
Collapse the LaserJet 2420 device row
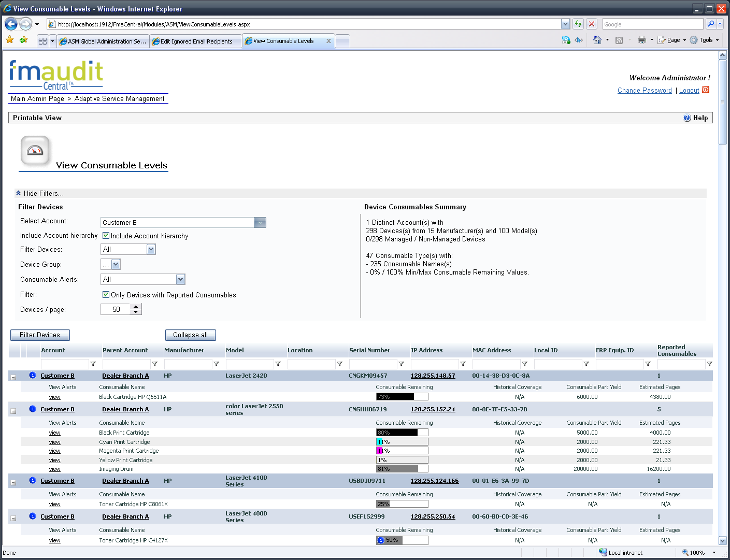(x=13, y=377)
